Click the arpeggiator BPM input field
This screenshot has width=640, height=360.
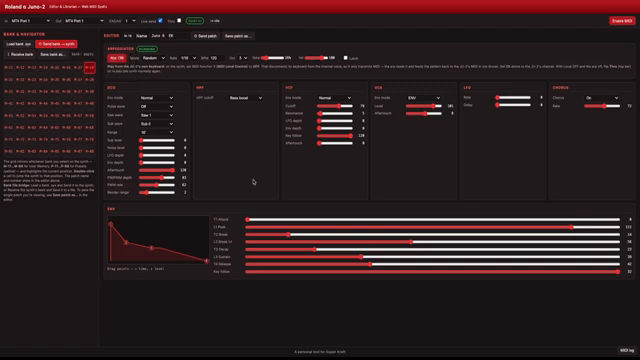[217, 58]
